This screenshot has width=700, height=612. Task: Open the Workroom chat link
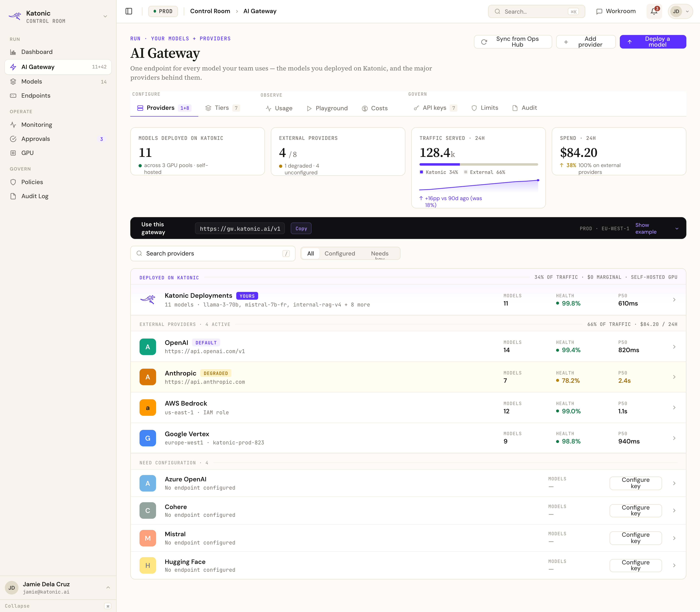[616, 11]
